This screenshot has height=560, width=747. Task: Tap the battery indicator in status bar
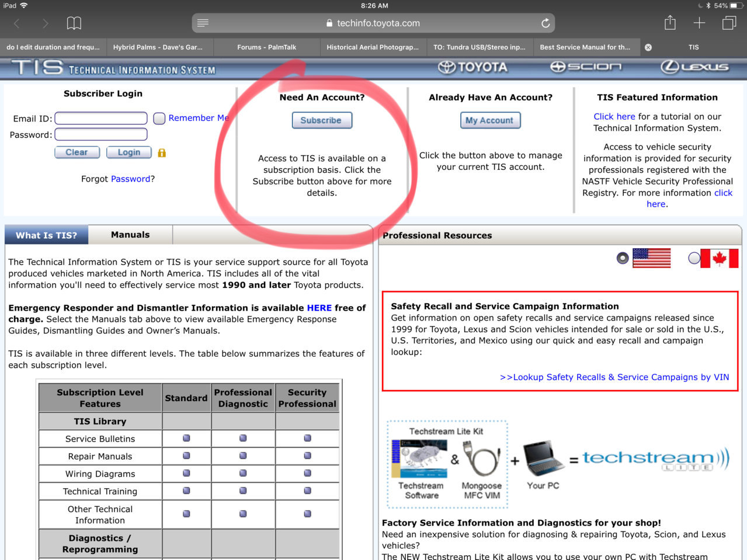736,5
